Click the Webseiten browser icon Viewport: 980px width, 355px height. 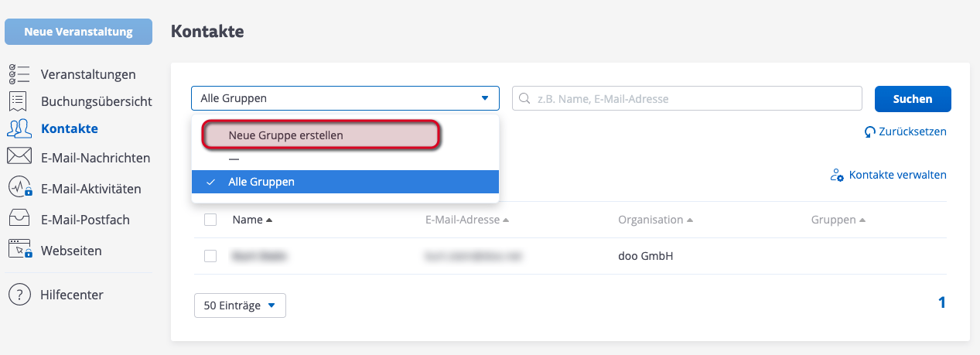(x=19, y=249)
